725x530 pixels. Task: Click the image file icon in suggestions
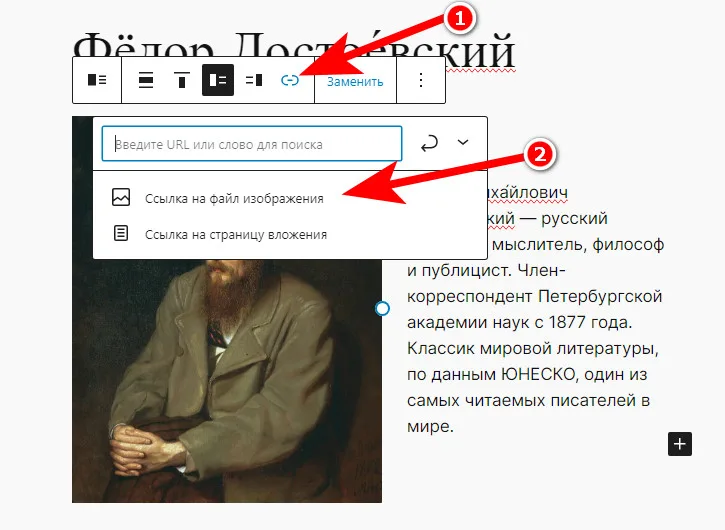point(121,197)
